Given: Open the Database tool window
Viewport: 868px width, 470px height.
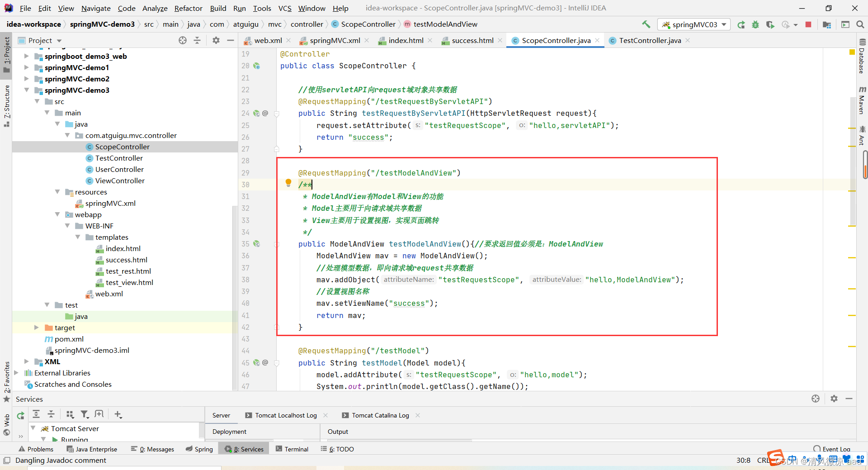Looking at the screenshot, I should click(x=862, y=56).
